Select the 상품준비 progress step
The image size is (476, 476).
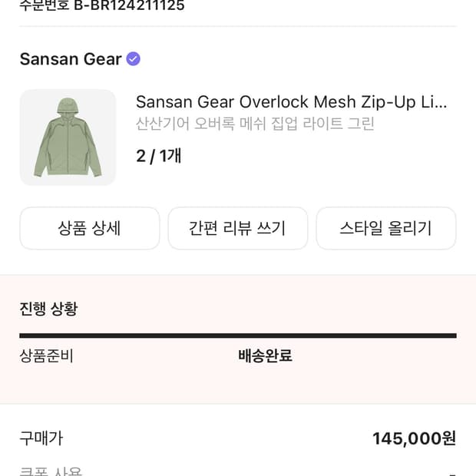click(46, 355)
